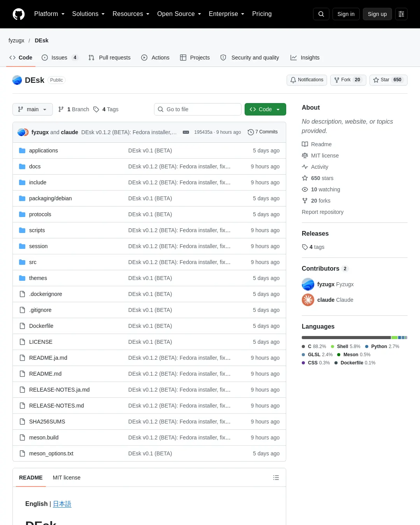Click the Notifications bell button
420x525 pixels.
[307, 80]
